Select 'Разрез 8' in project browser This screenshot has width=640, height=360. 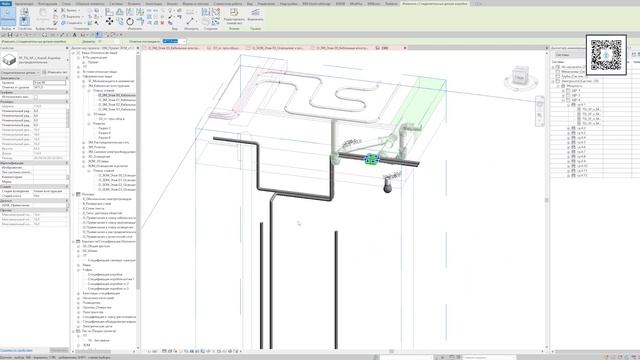(x=104, y=138)
